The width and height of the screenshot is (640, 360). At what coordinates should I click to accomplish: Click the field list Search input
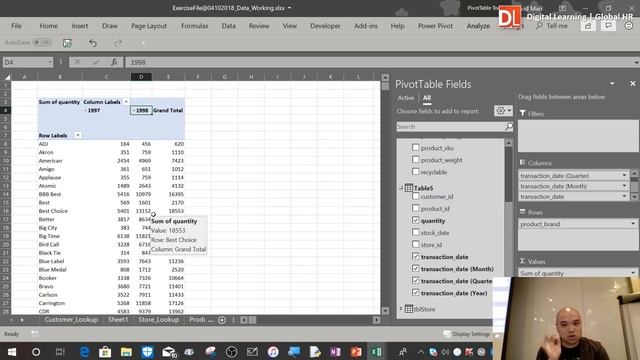tap(450, 127)
